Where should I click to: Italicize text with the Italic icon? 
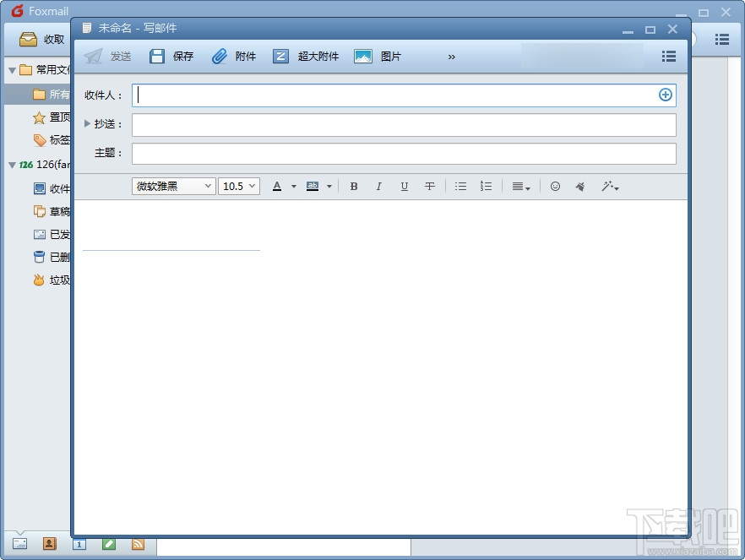379,186
